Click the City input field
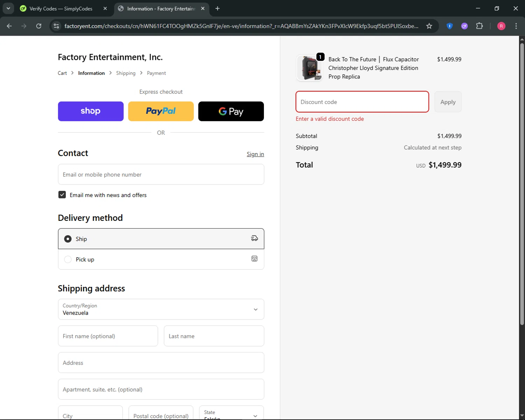 [x=90, y=413]
